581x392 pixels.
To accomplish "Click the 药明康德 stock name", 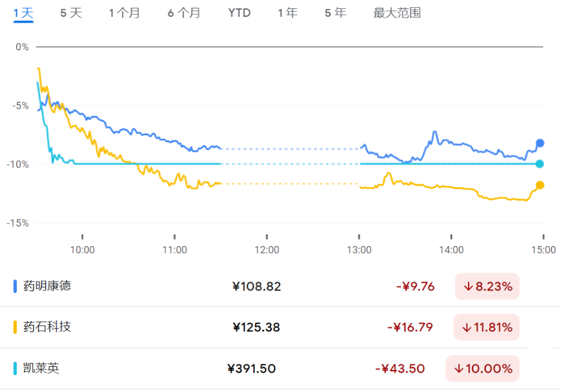I will 47,285.
